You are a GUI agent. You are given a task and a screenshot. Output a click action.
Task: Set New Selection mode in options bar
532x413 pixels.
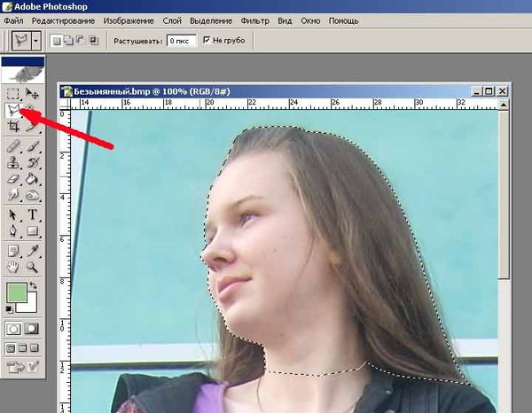(57, 41)
